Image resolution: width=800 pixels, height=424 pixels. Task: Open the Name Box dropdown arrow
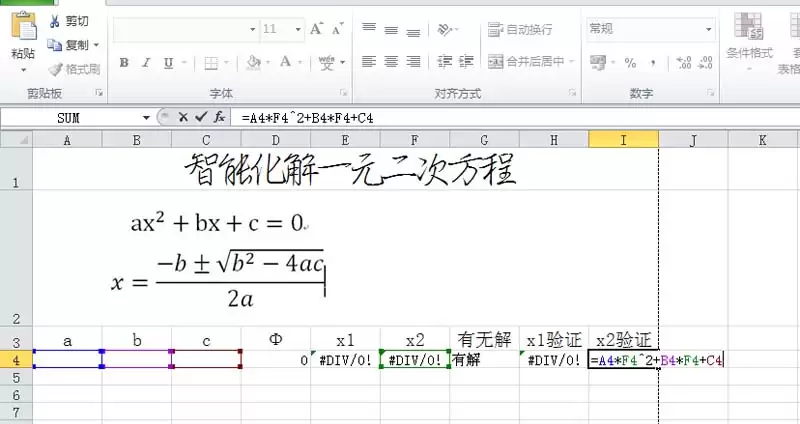tap(146, 118)
